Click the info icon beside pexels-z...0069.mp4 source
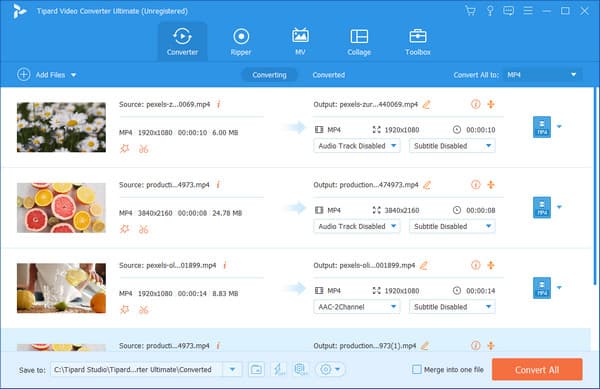This screenshot has height=389, width=600. click(218, 104)
